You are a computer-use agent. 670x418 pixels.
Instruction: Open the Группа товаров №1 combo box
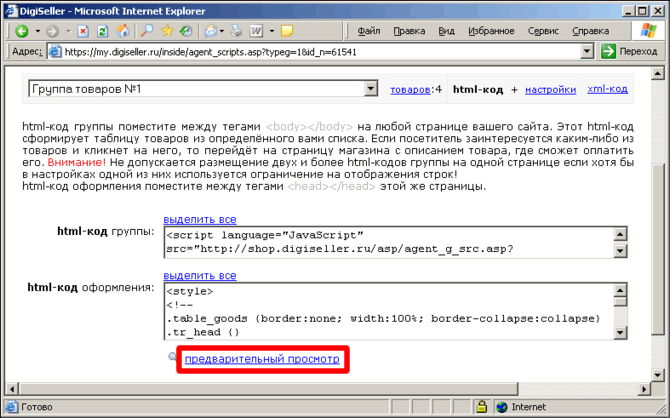(203, 89)
